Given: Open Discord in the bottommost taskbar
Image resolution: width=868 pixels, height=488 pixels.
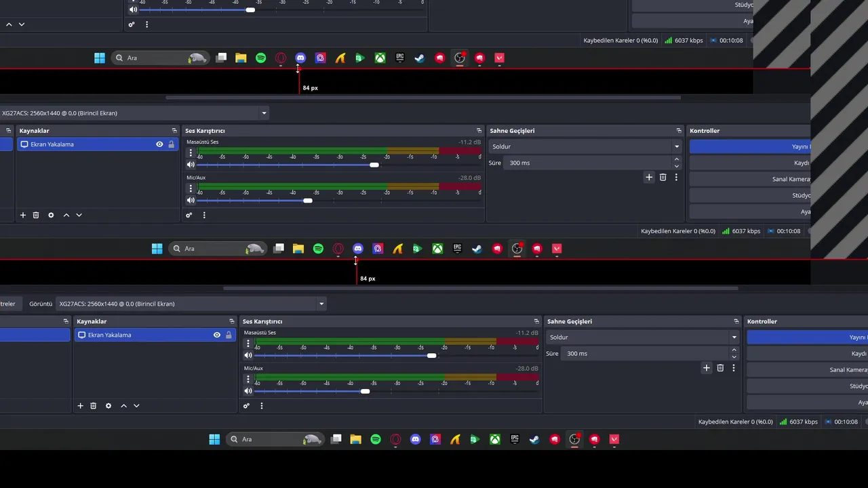Looking at the screenshot, I should point(416,439).
